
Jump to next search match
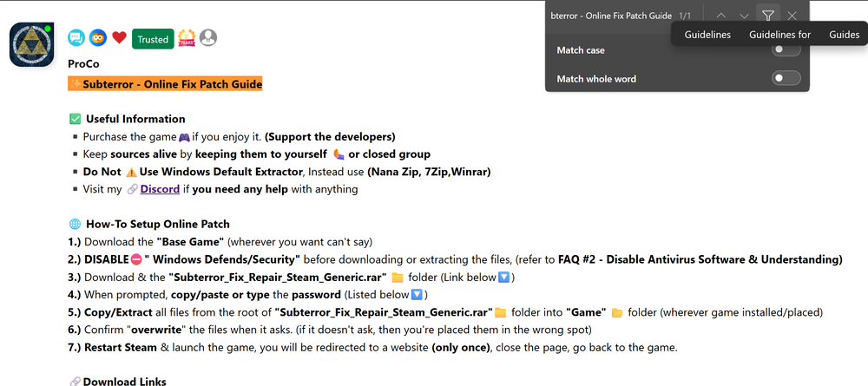pyautogui.click(x=744, y=16)
